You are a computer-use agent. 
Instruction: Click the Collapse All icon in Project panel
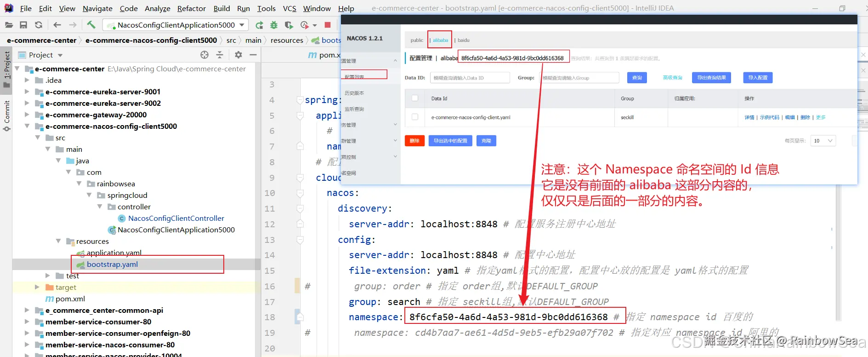coord(220,55)
